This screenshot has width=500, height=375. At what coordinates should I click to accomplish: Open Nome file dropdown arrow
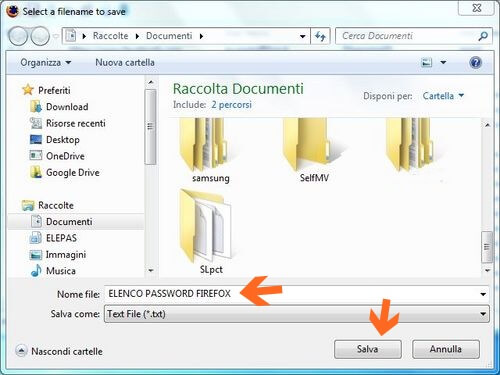pos(483,294)
